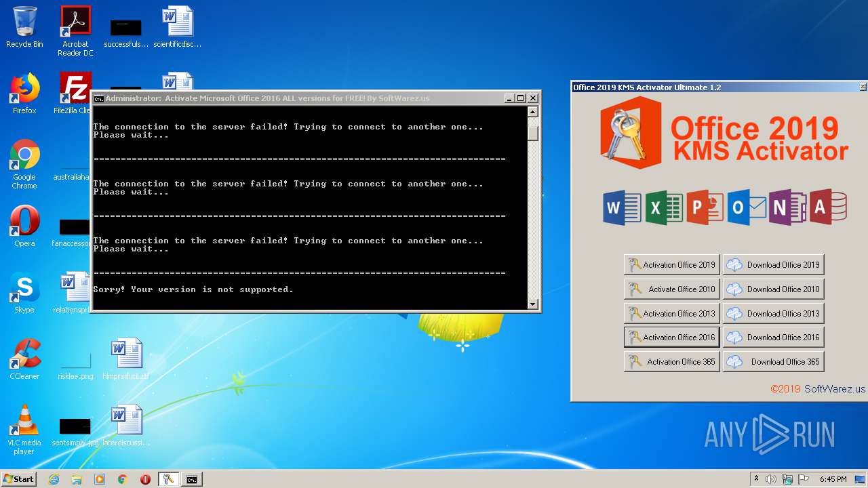Open the laterdiscussi Word document
Viewport: 868px width, 488px height.
[126, 426]
